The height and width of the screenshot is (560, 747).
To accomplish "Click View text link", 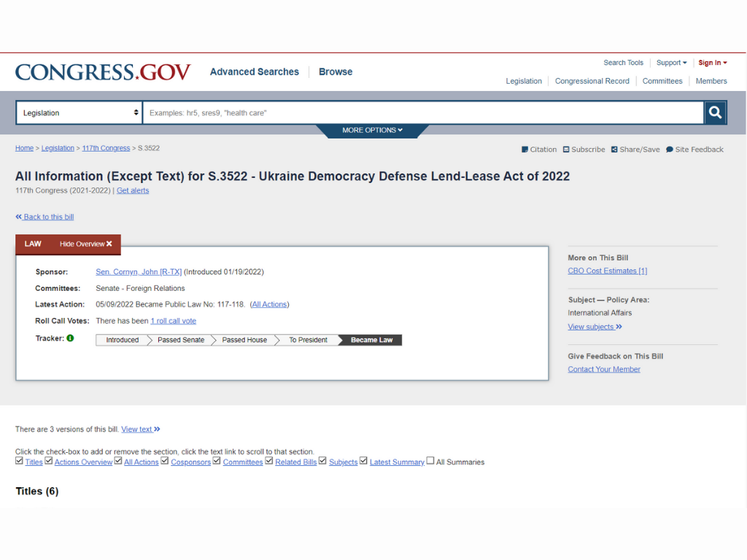I will click(141, 429).
